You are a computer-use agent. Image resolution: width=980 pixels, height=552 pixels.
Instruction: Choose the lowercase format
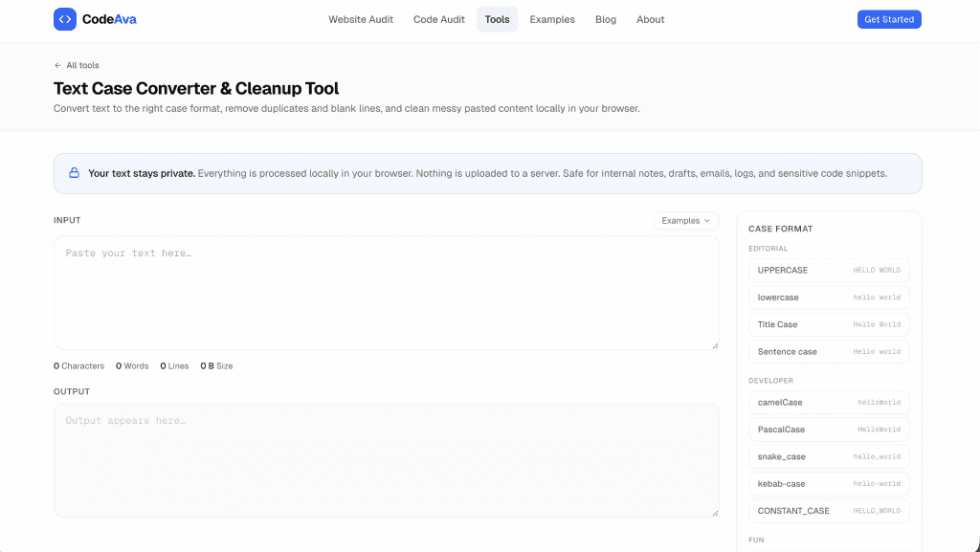point(829,298)
